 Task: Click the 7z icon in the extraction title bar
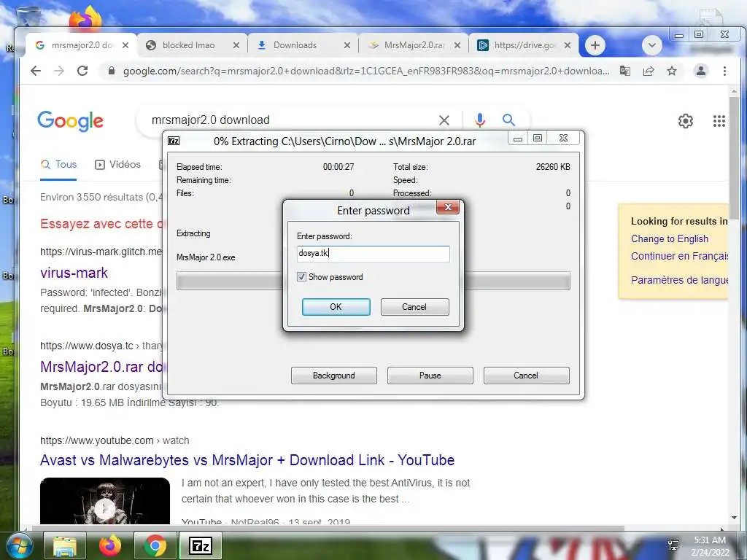174,141
